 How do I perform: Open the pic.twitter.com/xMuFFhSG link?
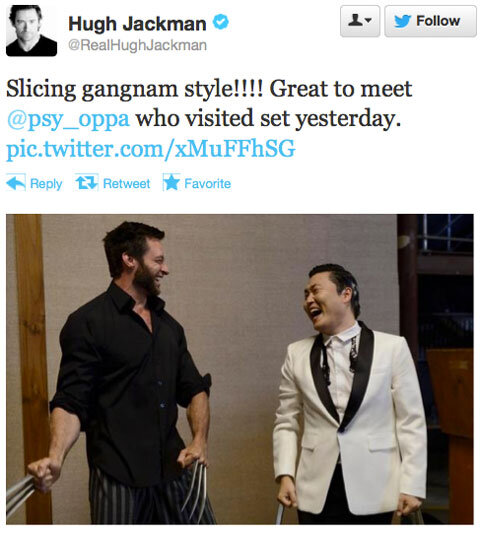tap(151, 149)
